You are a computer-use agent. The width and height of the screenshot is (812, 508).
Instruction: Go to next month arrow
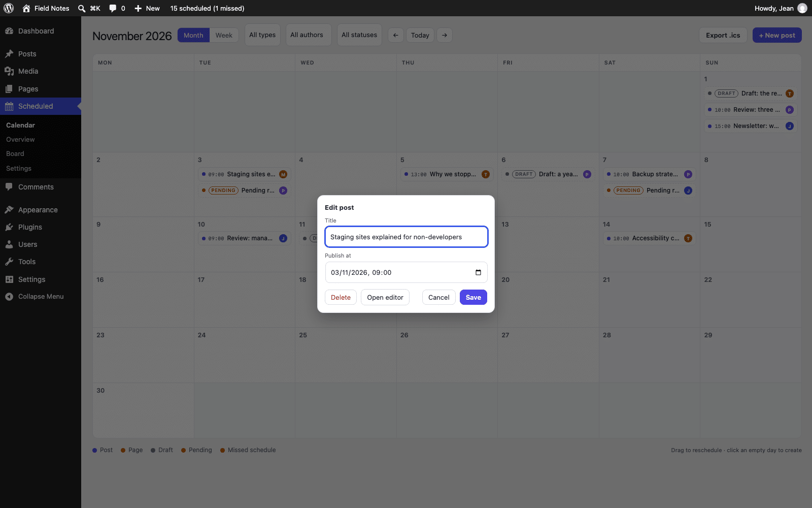(445, 35)
